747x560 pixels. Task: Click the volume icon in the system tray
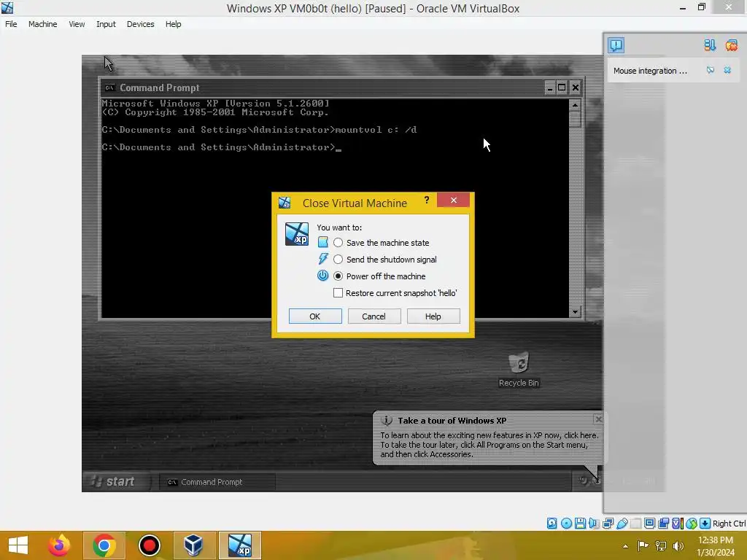(678, 546)
